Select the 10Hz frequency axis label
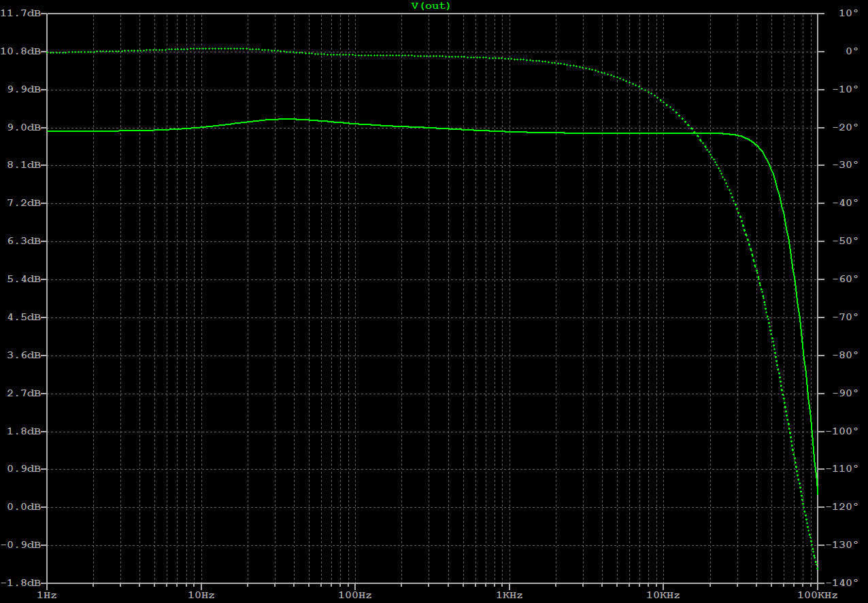This screenshot has height=603, width=868. (x=201, y=595)
